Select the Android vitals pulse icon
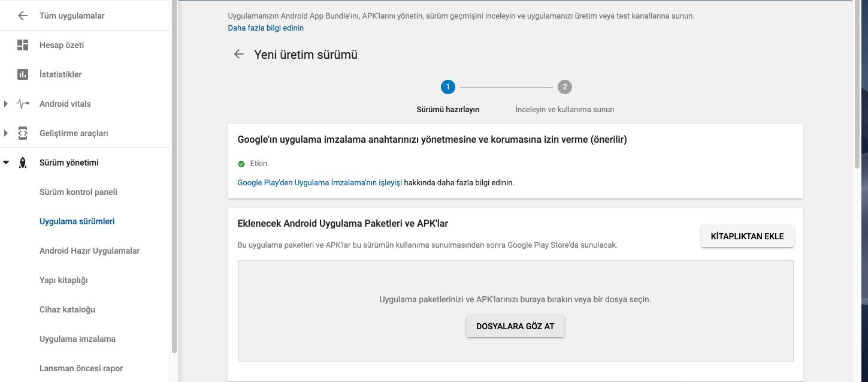868x382 pixels. 23,104
